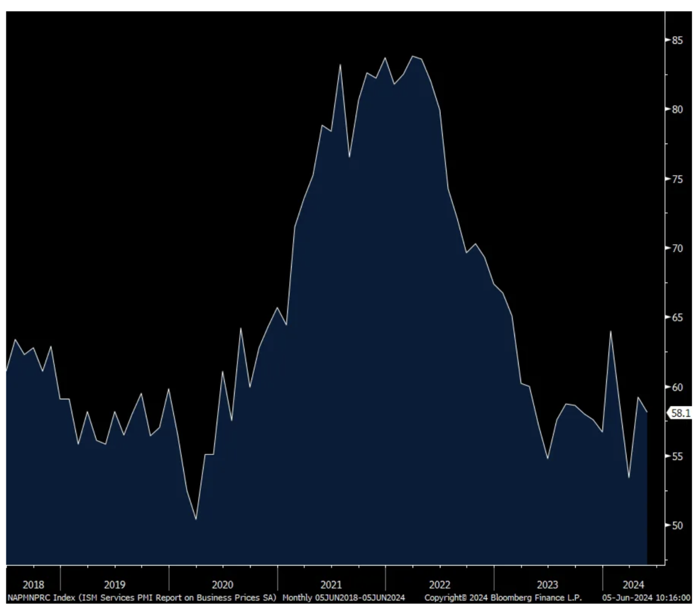Click the Monthly 05JUN2018-05JUN2024 range text

tap(344, 598)
